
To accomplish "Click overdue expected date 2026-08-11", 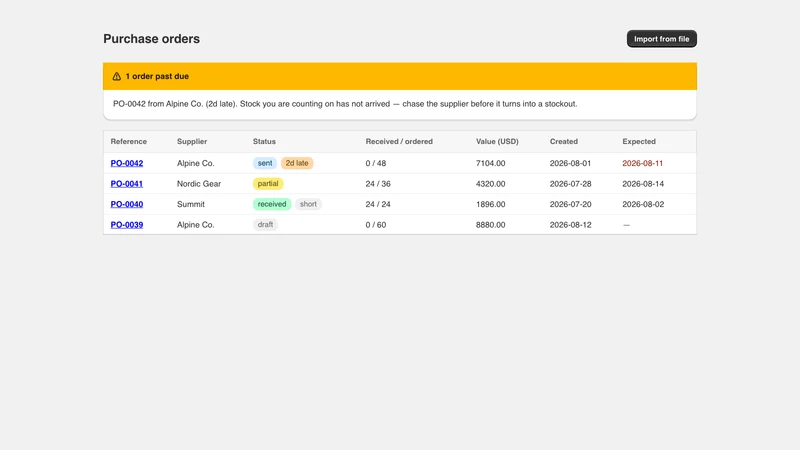I will [x=642, y=163].
